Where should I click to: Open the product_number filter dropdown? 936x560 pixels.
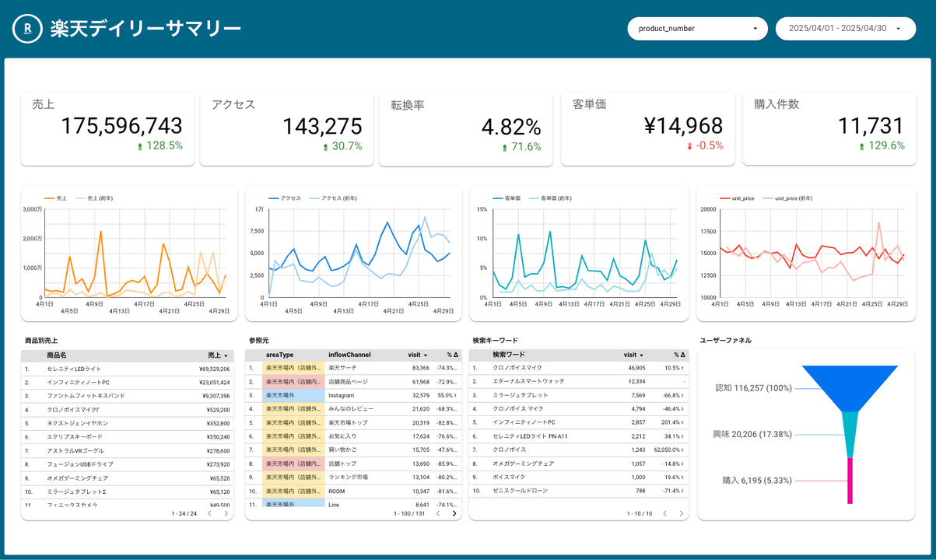tap(696, 29)
